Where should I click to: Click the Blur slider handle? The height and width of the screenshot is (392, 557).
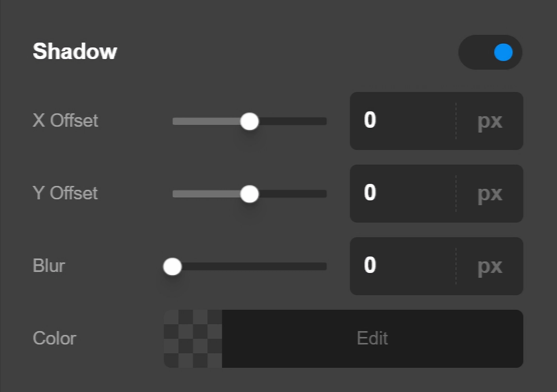[x=172, y=266]
